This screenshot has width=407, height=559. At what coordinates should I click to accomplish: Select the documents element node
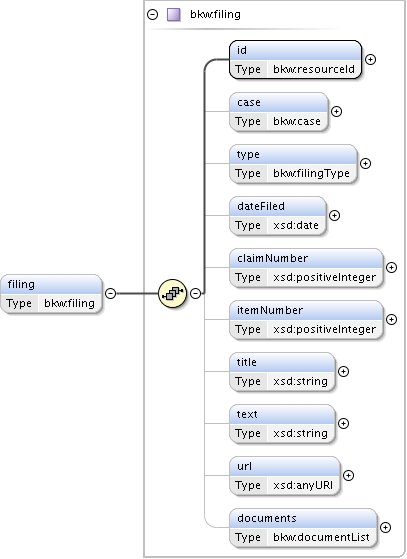point(303,528)
